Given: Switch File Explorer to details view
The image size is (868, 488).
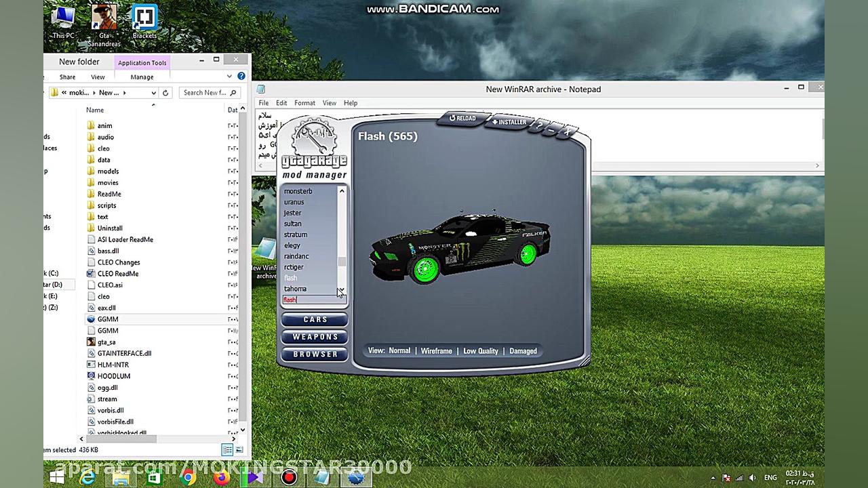Looking at the screenshot, I should tap(228, 449).
